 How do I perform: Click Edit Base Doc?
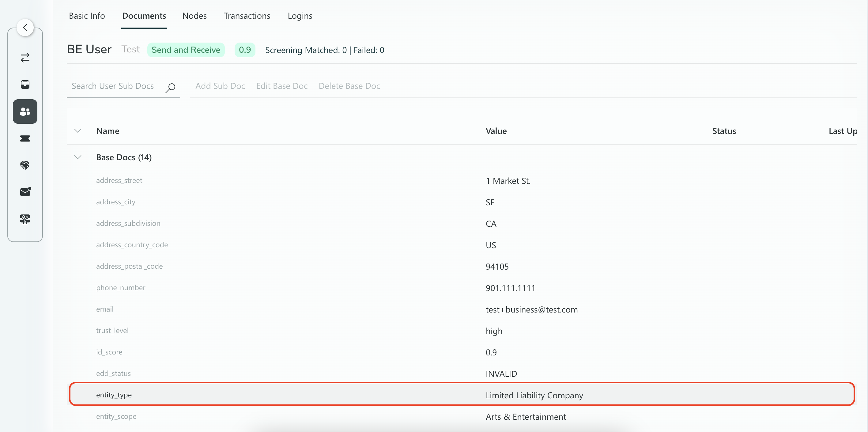point(282,86)
